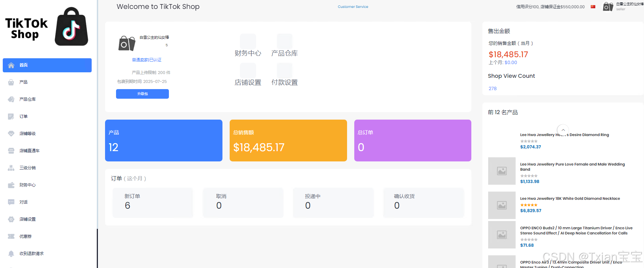Open 优惠券 in the sidebar
Viewport: 644px width, 268px height.
click(x=47, y=236)
